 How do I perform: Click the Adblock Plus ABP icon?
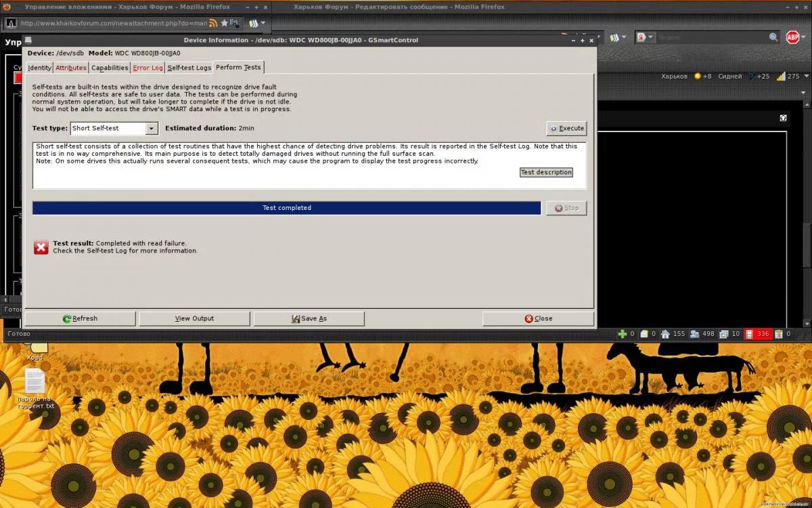[x=792, y=37]
